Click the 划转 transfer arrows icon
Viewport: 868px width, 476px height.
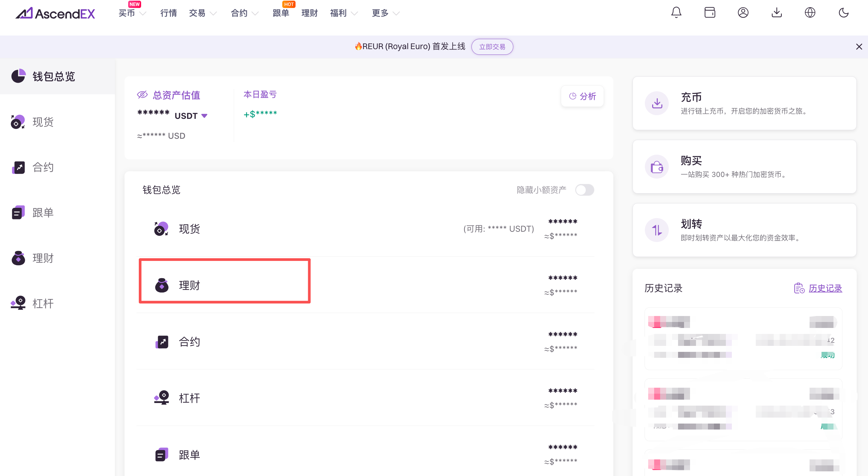click(656, 230)
